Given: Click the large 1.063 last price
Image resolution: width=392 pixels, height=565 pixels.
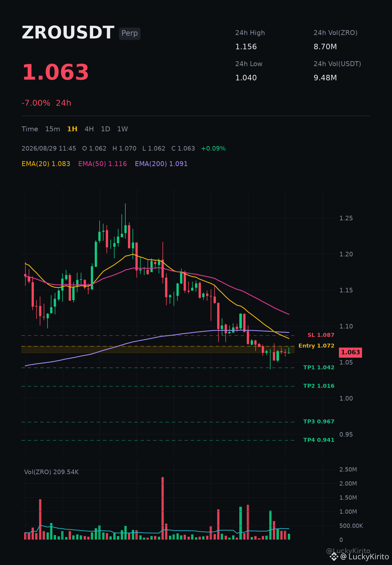Looking at the screenshot, I should click(x=55, y=72).
